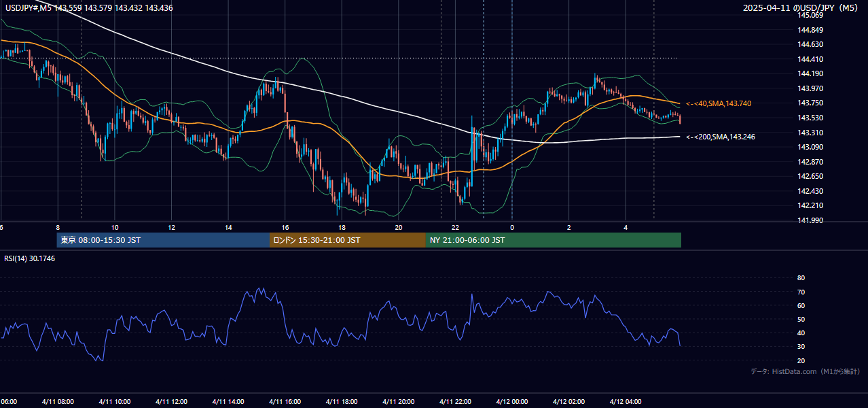Click bottom time label 4/11 14:00
Image resolution: width=868 pixels, height=408 pixels.
[228, 401]
